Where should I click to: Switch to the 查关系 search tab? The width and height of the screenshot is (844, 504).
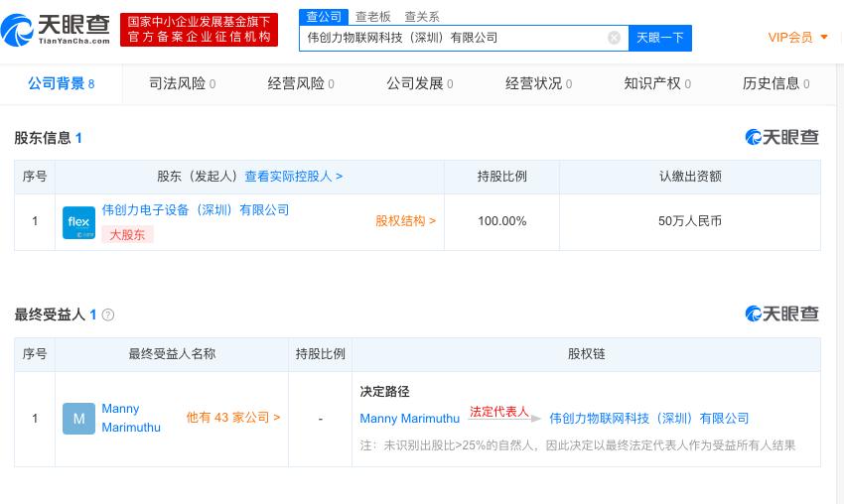point(422,17)
